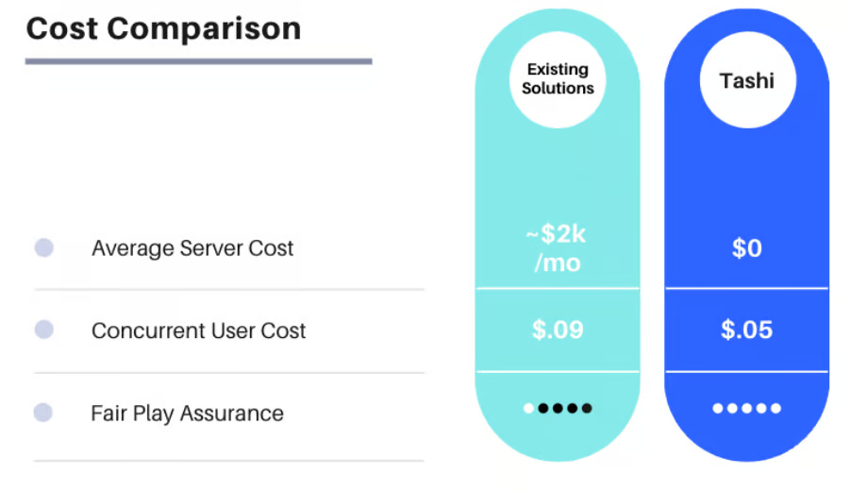The image size is (868, 491).
Task: Select the Average Server Cost label
Action: tap(192, 248)
